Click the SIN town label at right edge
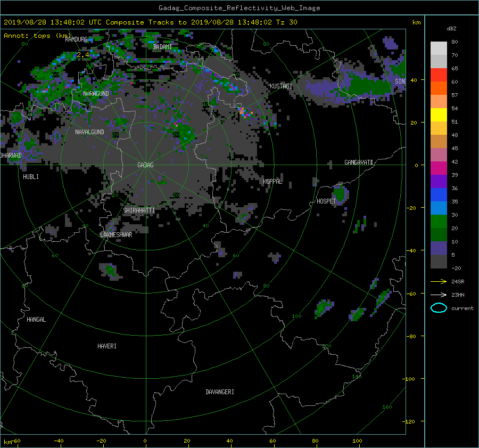The height and width of the screenshot is (448, 479). [x=400, y=82]
